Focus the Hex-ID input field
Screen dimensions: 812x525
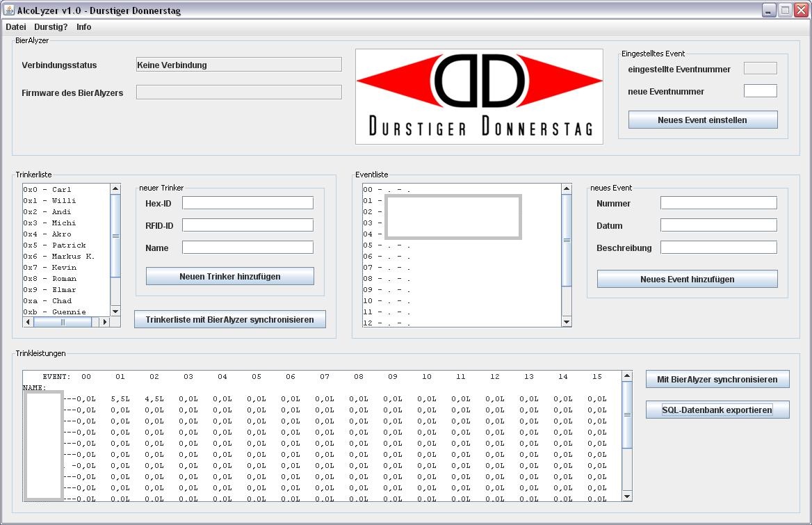click(247, 202)
